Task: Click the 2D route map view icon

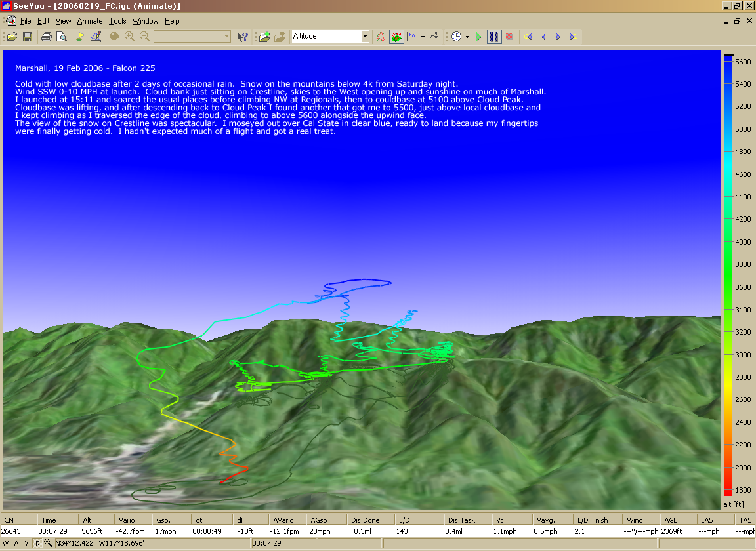Action: click(x=381, y=37)
